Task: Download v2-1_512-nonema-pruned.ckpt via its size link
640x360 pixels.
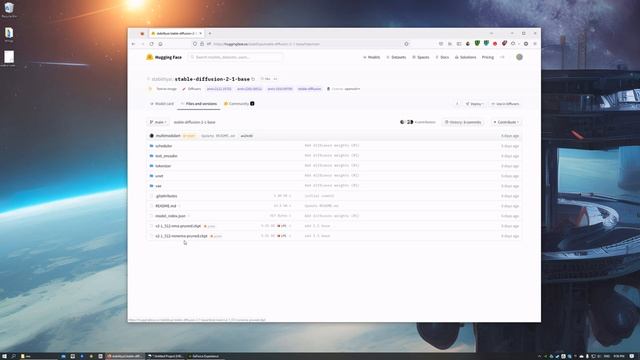Action: click(x=276, y=236)
